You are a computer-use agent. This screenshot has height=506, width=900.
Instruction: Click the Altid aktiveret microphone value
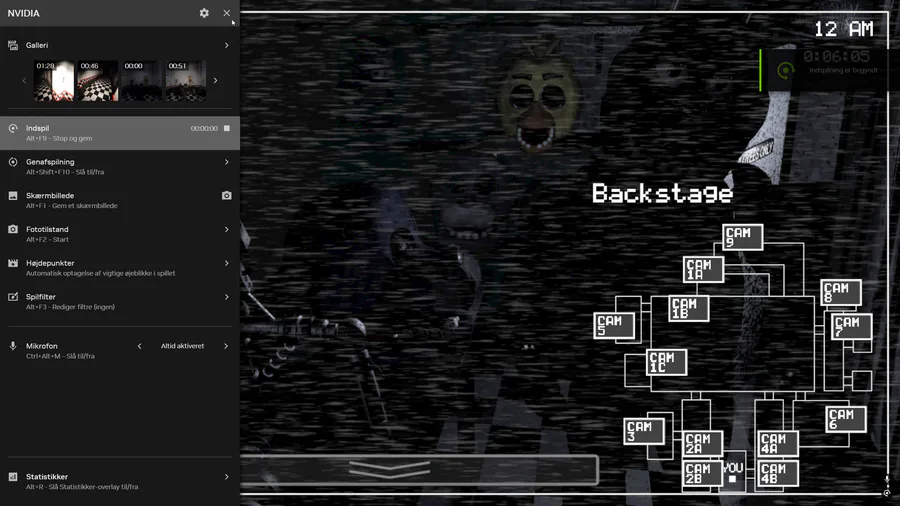[183, 346]
